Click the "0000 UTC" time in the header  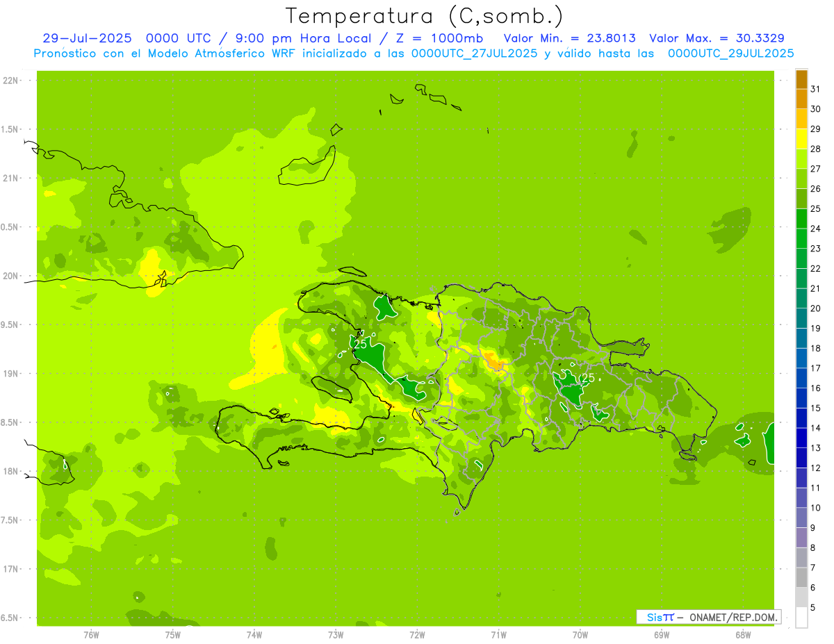178,38
